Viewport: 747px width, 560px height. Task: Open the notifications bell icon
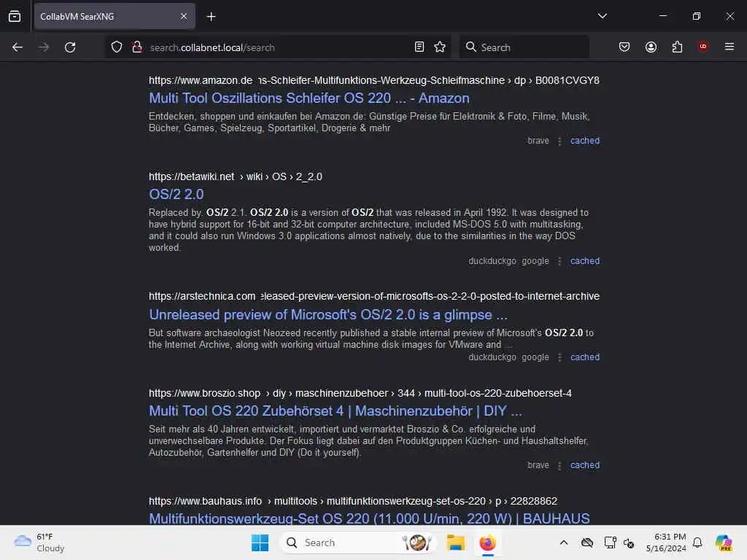[x=697, y=542]
